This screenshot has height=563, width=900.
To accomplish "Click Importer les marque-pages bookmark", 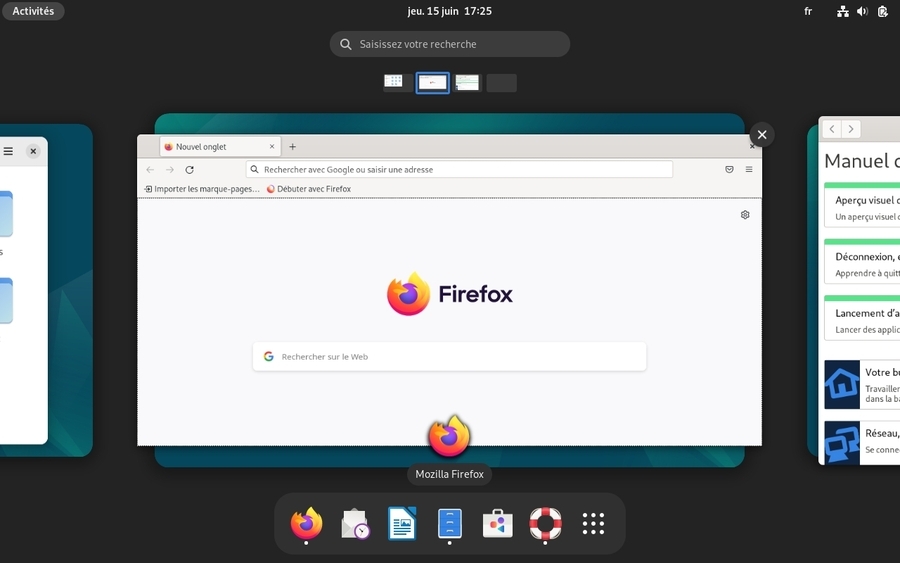I will tap(202, 189).
